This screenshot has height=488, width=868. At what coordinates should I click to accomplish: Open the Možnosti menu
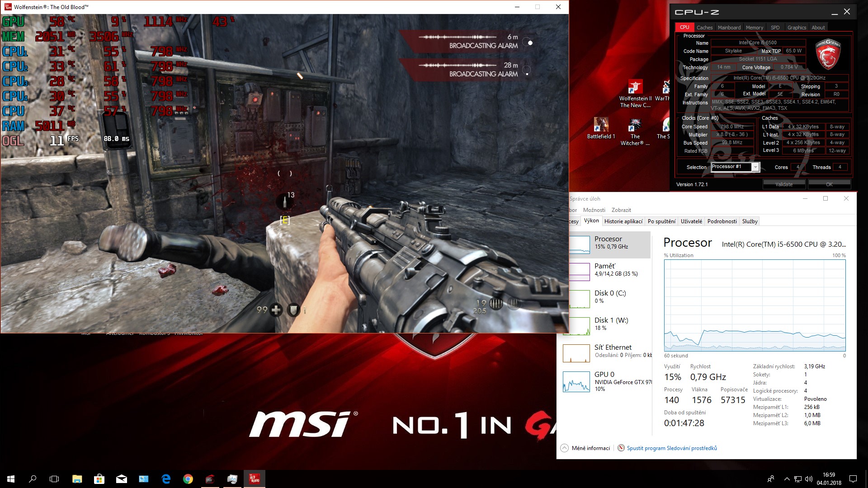594,210
